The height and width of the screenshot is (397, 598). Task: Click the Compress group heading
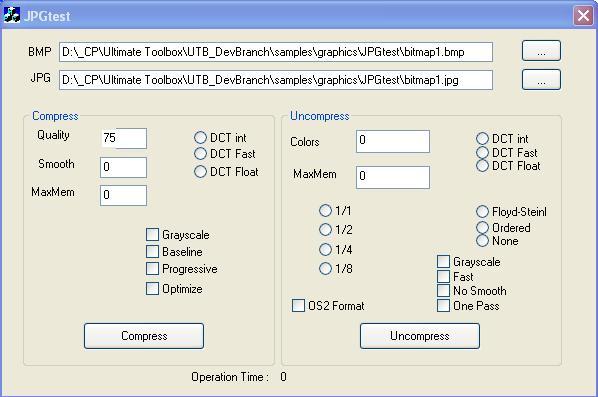[x=55, y=116]
